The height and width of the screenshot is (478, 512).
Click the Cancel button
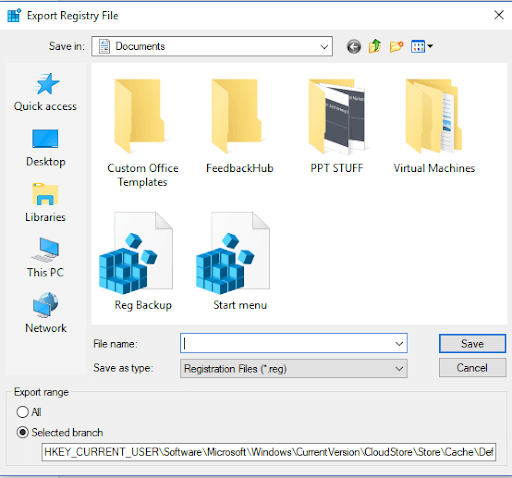tap(472, 368)
